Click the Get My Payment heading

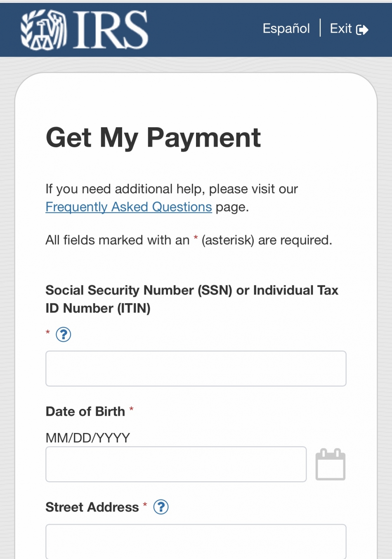153,137
